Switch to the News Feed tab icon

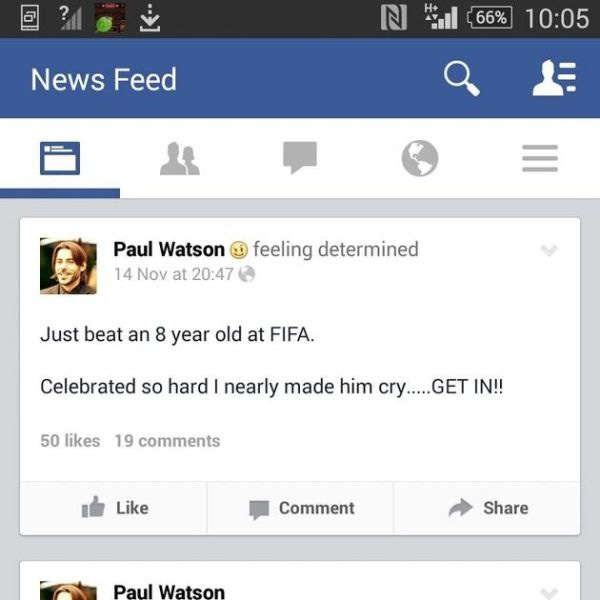point(60,158)
